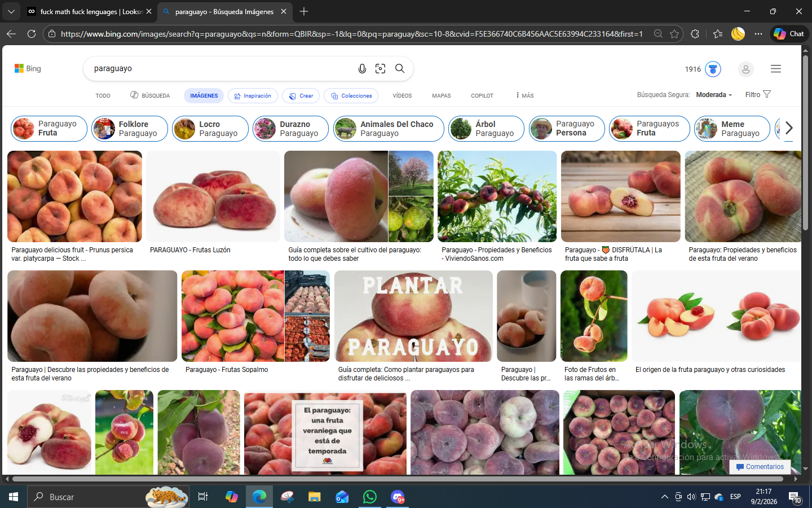Select the BÚSQUEDA tab

[150, 96]
